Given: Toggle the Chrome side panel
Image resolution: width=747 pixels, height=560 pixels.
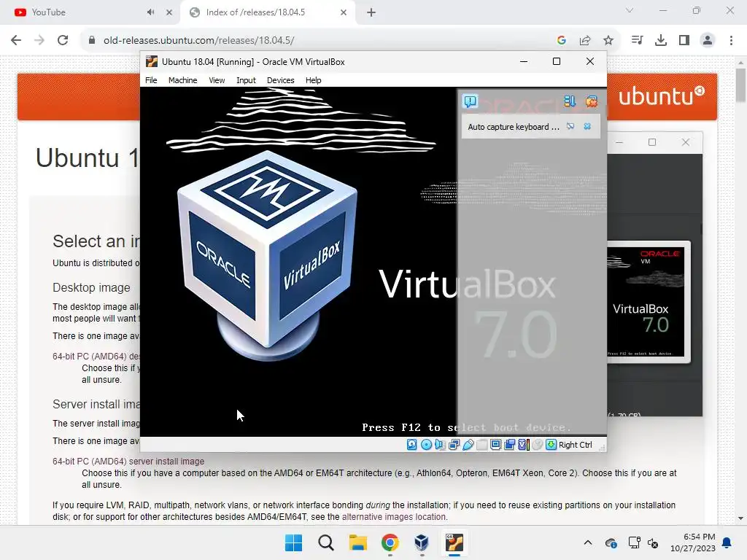Looking at the screenshot, I should (684, 40).
